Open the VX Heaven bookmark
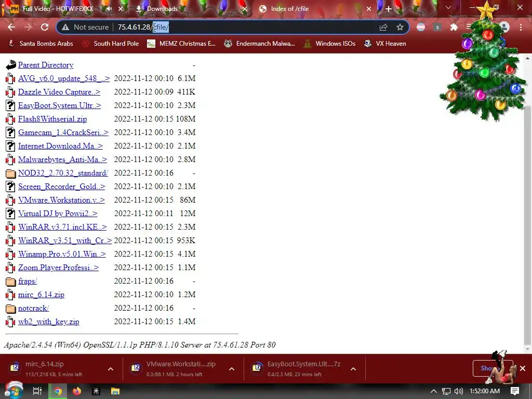The height and width of the screenshot is (399, 532). tap(385, 44)
